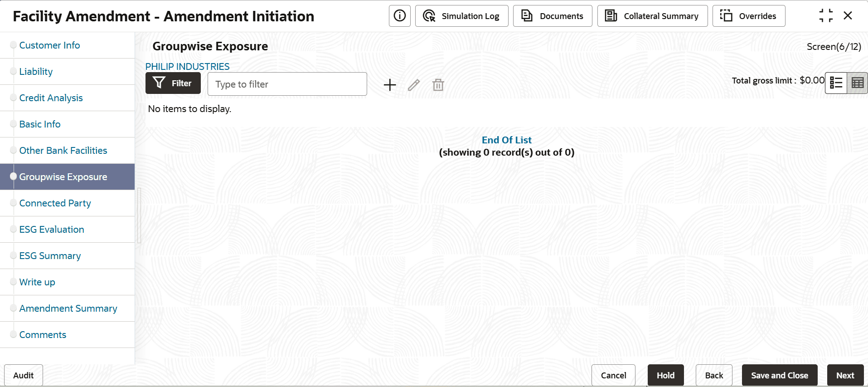Navigate to the ESG Evaluation step

pos(52,230)
